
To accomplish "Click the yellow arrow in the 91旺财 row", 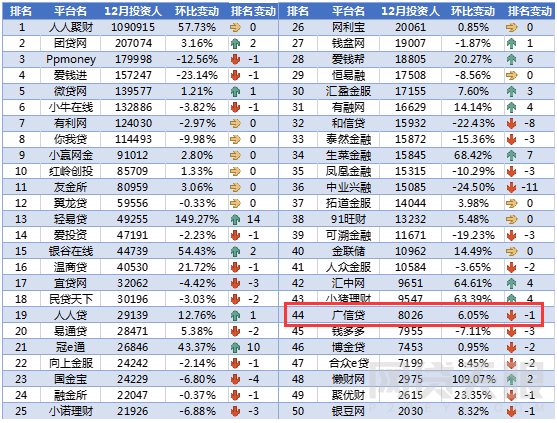I will (512, 219).
